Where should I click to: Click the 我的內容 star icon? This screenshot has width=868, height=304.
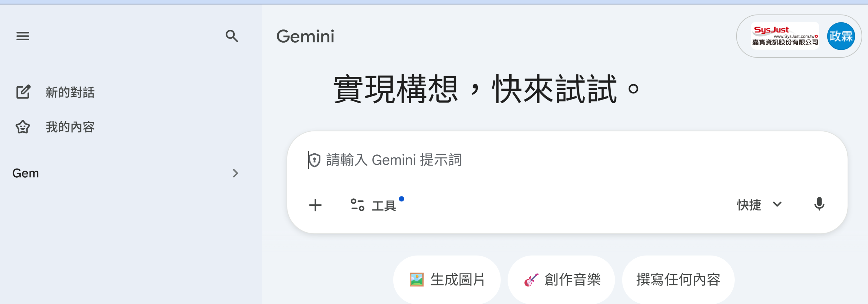tap(23, 127)
